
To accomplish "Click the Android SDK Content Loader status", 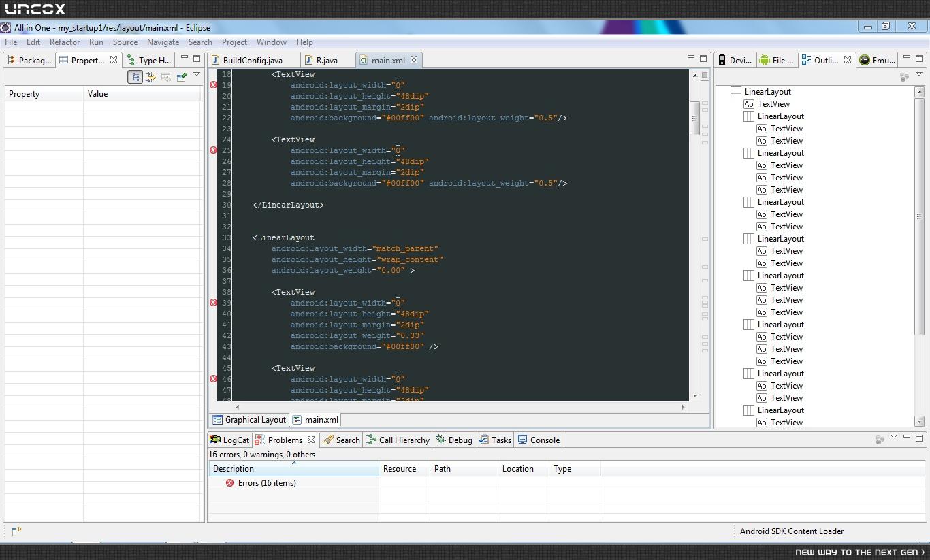I will [x=792, y=531].
